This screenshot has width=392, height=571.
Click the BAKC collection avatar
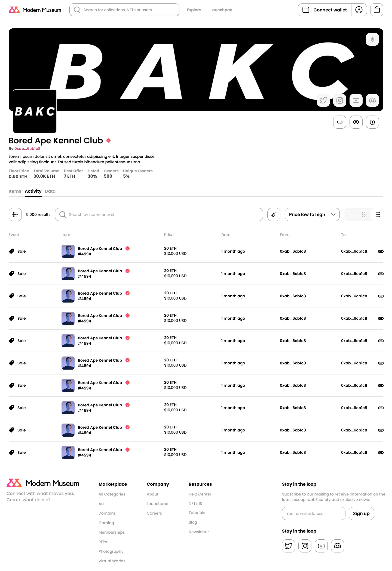35,111
